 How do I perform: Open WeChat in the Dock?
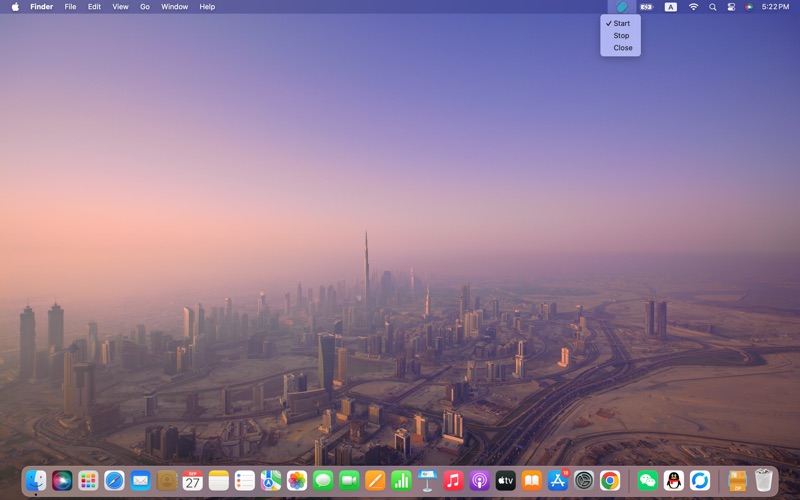647,481
